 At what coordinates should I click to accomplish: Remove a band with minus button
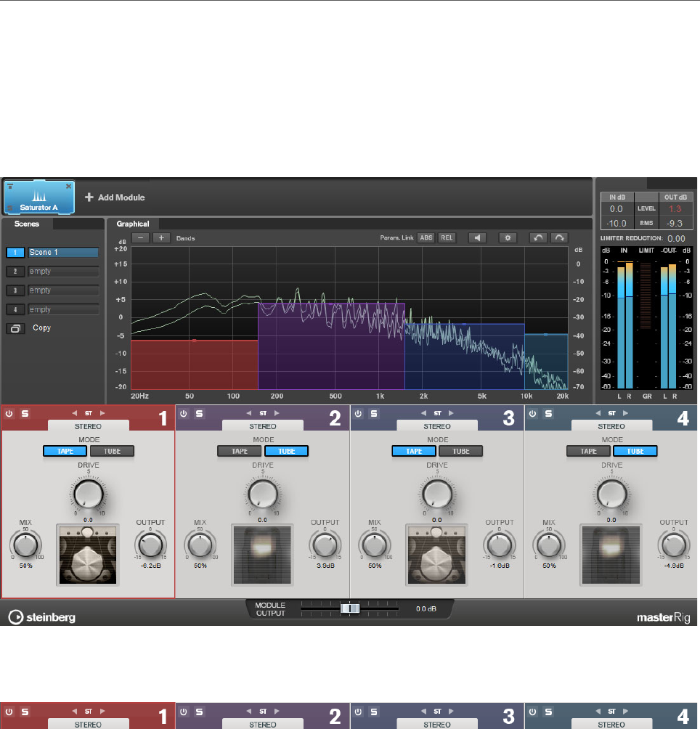pos(140,238)
